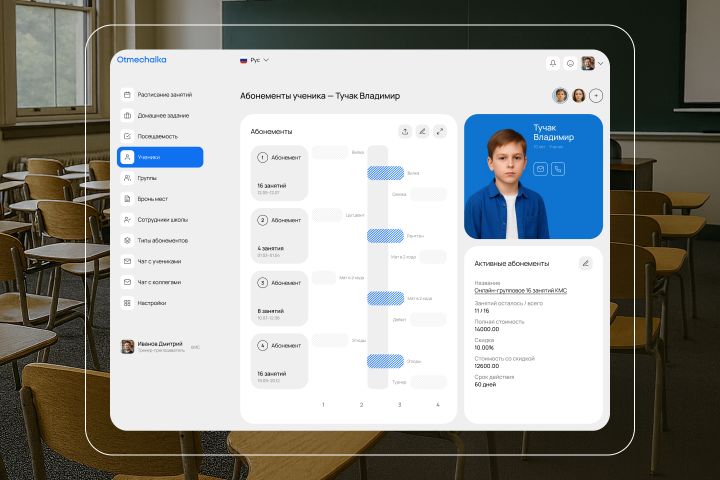Click chart axis number 1
The image size is (720, 480).
point(323,405)
